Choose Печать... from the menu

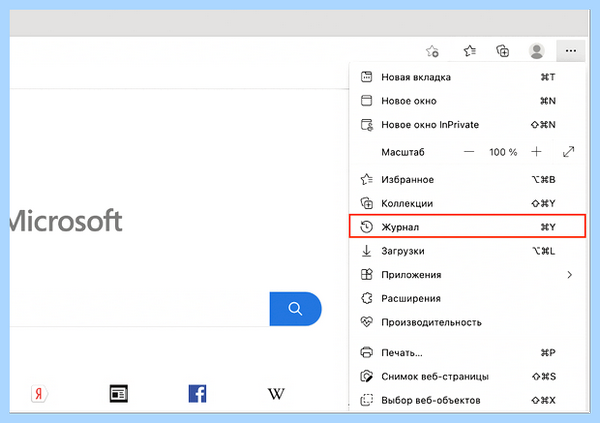click(468, 352)
